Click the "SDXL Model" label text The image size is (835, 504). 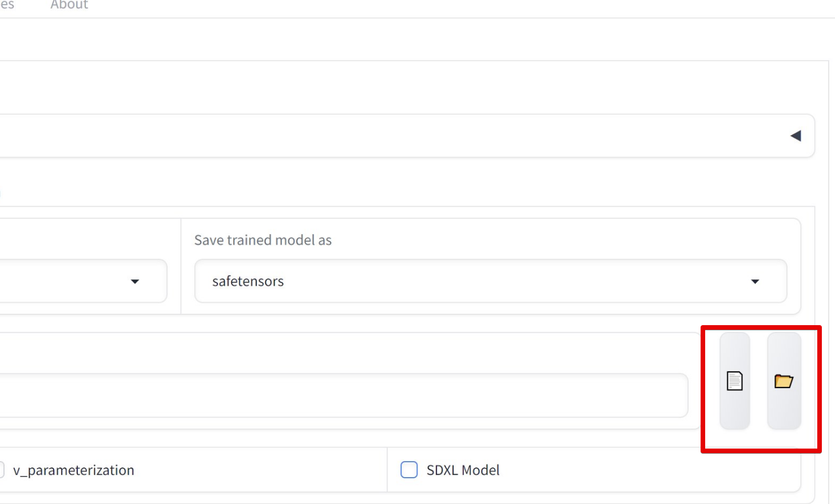(x=463, y=470)
